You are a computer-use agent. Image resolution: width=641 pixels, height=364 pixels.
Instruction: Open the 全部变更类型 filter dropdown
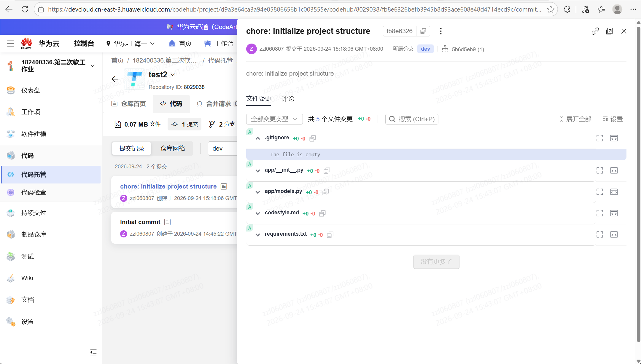274,119
